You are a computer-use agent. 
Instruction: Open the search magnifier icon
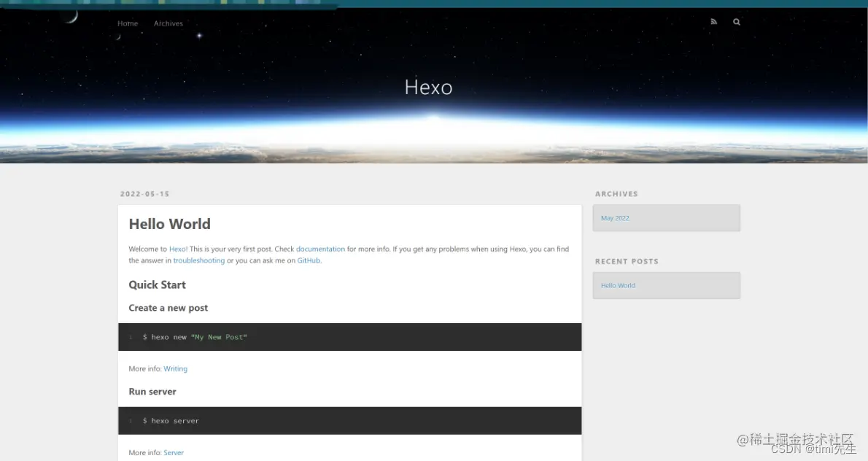pos(736,22)
